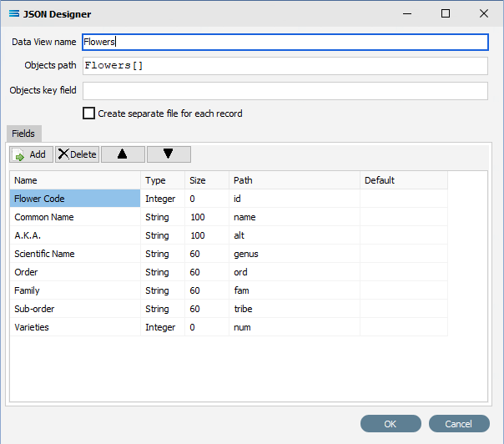
Task: Enable Create separate file for each record
Action: (88, 114)
